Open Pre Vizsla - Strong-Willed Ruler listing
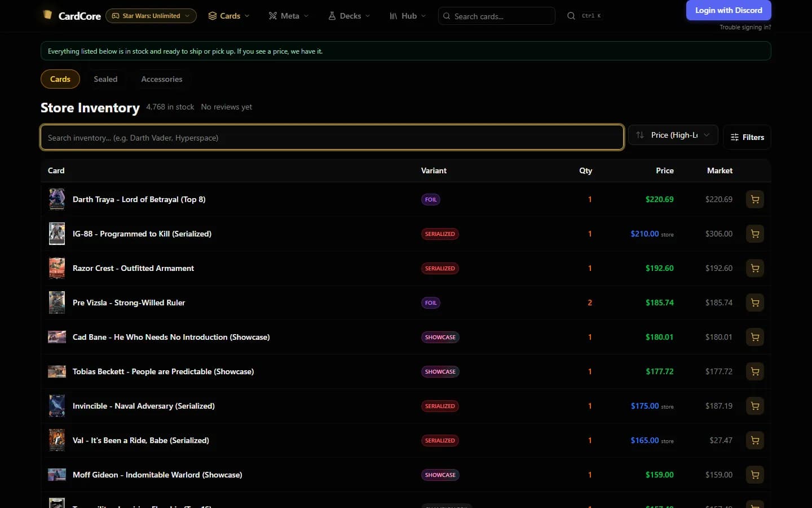 [x=129, y=303]
